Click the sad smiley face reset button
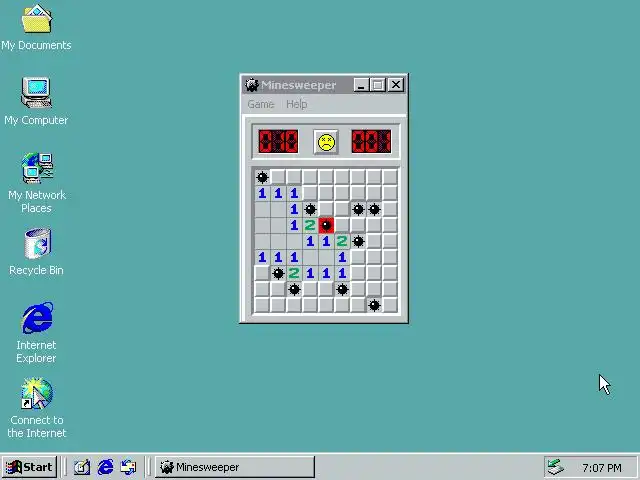This screenshot has width=640, height=480. (326, 142)
